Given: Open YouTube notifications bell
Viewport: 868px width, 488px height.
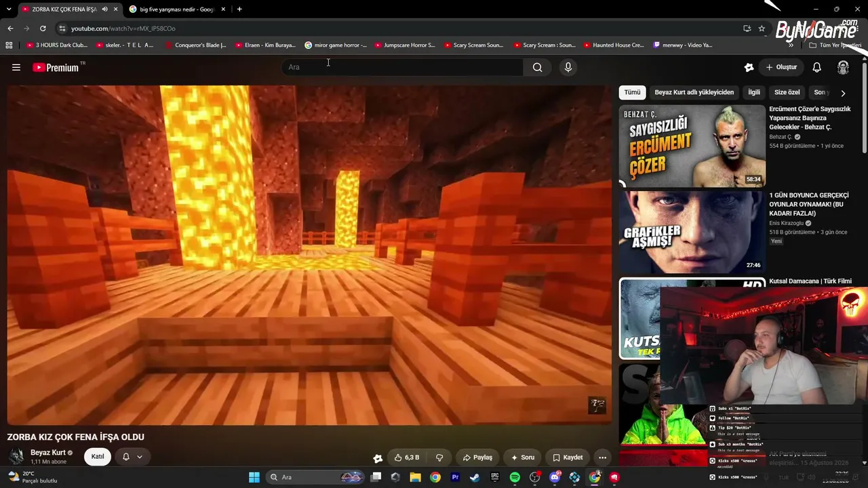Looking at the screenshot, I should coord(817,67).
